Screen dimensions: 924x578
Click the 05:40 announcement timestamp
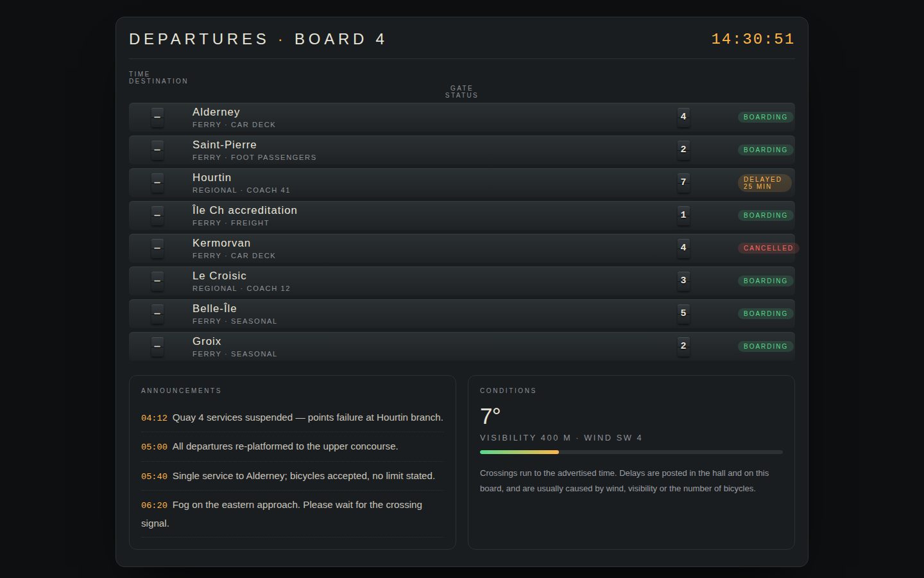point(154,477)
